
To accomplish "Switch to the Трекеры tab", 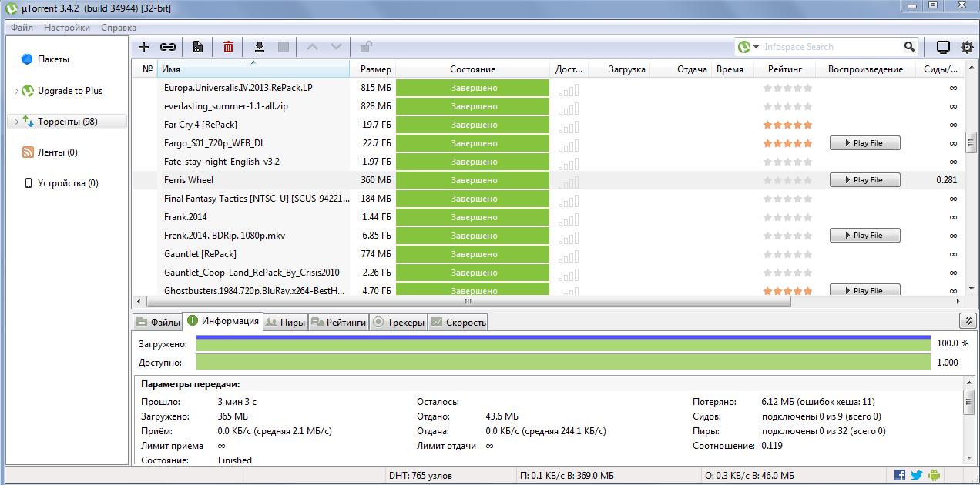I will tap(399, 323).
